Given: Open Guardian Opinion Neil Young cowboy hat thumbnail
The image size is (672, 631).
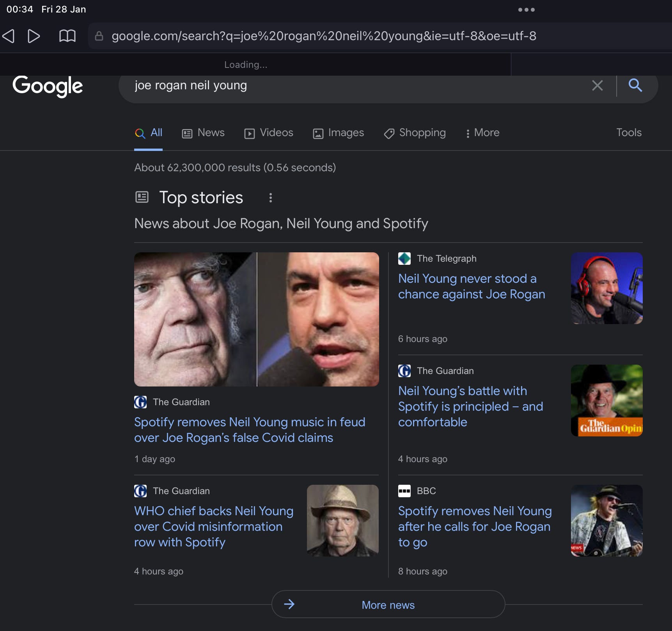Looking at the screenshot, I should 607,401.
